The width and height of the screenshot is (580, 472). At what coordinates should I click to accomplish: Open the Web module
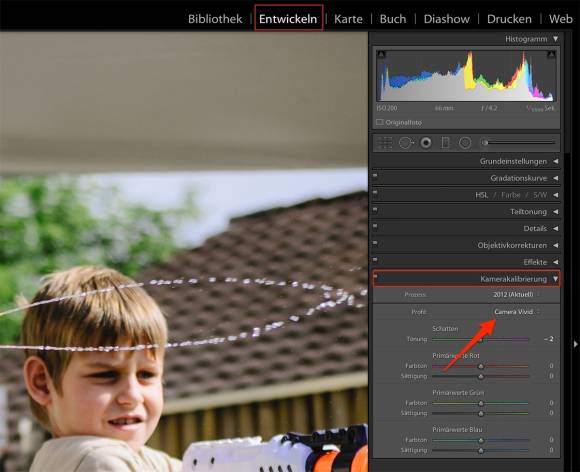click(561, 19)
